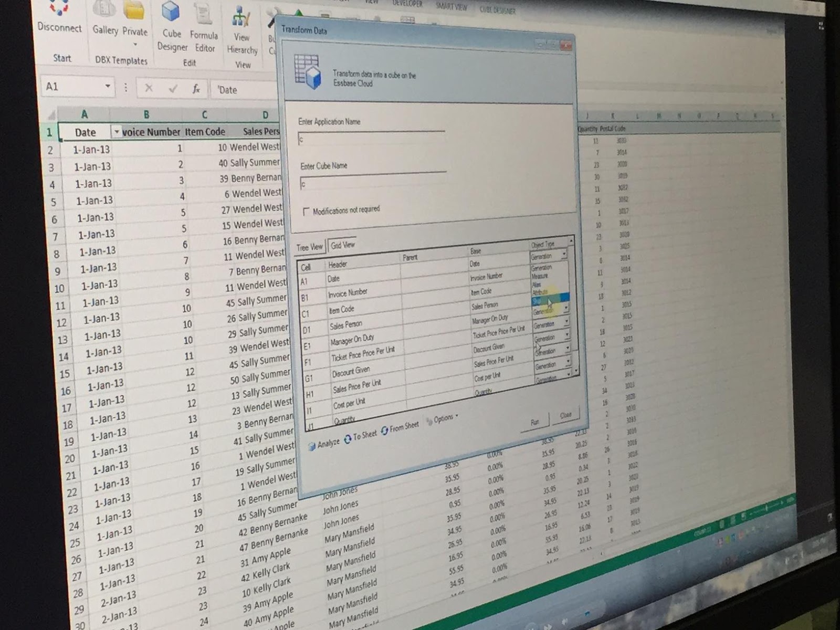
Task: Click the To Sheet refresh icon
Action: 348,439
